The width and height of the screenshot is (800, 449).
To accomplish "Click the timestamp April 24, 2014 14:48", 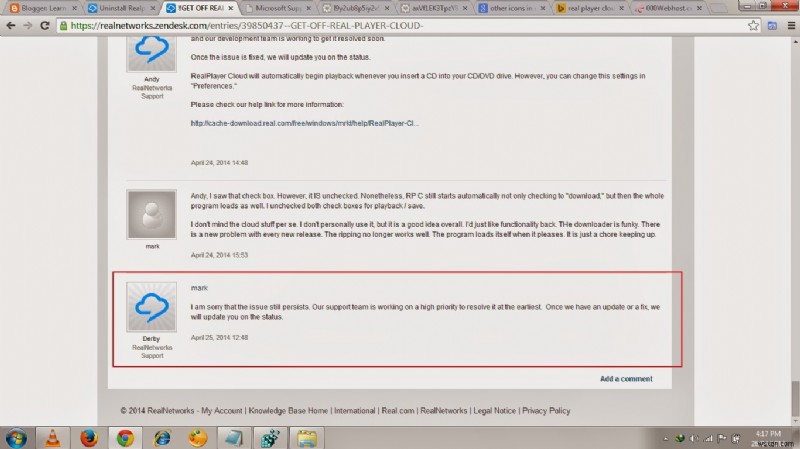I will pos(219,162).
